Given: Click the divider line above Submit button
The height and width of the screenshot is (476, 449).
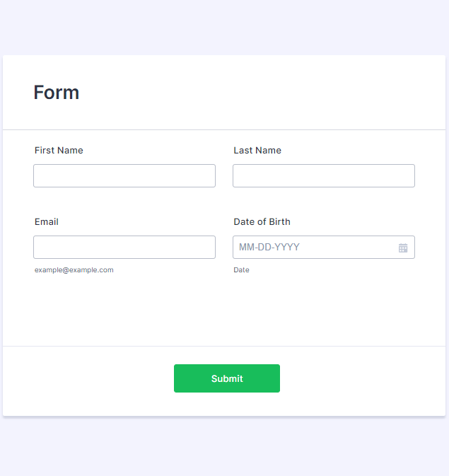Looking at the screenshot, I should coord(224,346).
